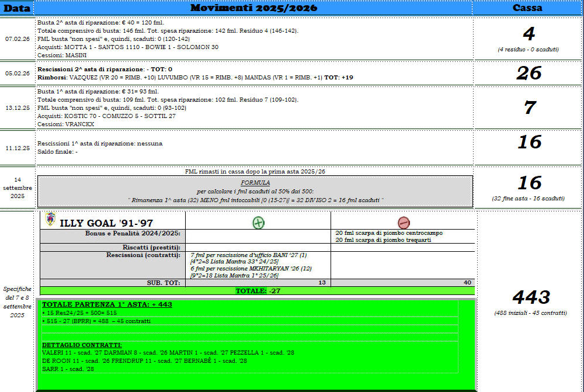Select the SUB. TOT row label
584x392 pixels.
click(x=164, y=283)
